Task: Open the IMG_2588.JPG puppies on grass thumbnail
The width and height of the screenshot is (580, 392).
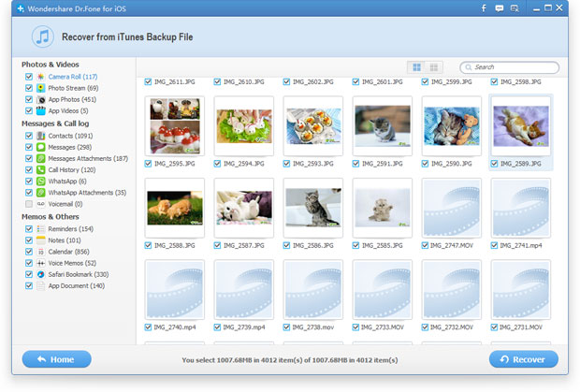Action: 175,208
